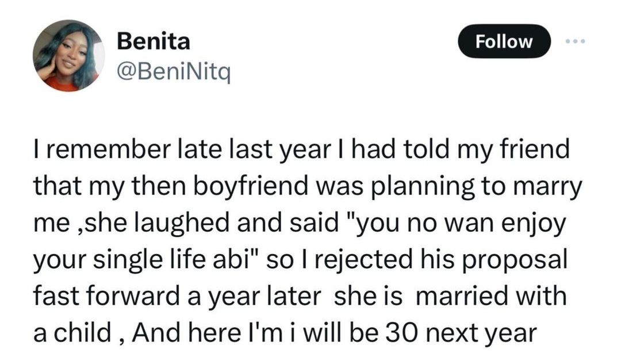Click Benita's profile picture
This screenshot has height=364, width=621.
tap(68, 56)
